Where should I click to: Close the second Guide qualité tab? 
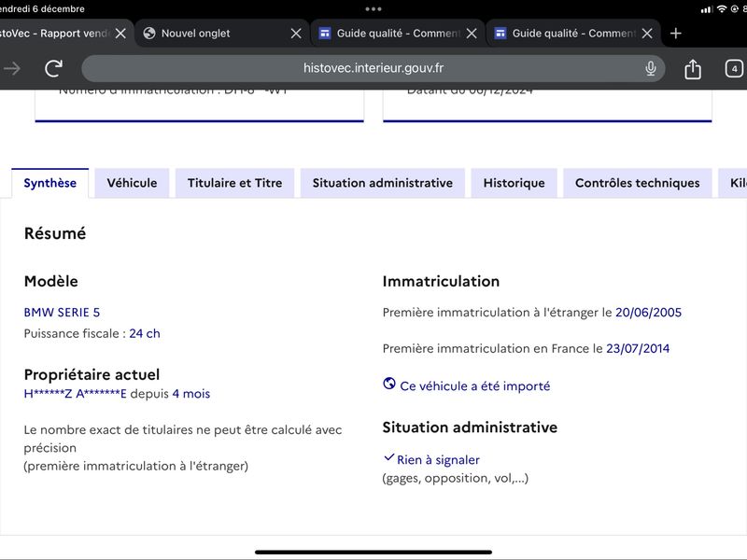647,34
